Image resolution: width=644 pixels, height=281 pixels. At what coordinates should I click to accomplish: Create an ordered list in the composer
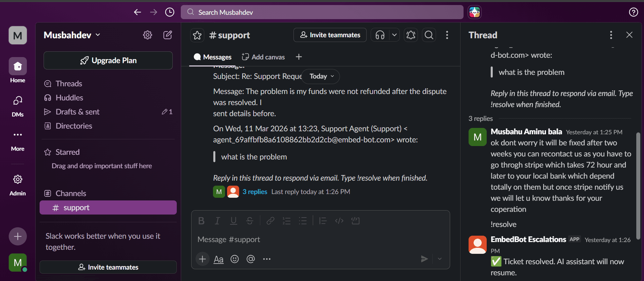click(287, 221)
